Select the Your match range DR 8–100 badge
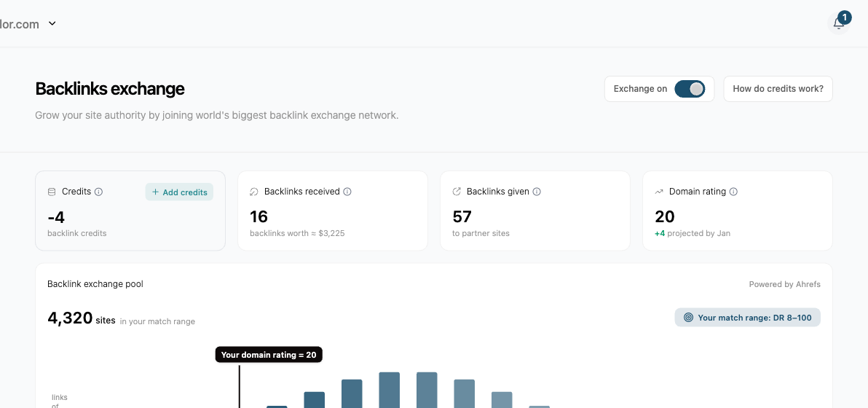Screen dimensions: 868x408 [x=747, y=317]
